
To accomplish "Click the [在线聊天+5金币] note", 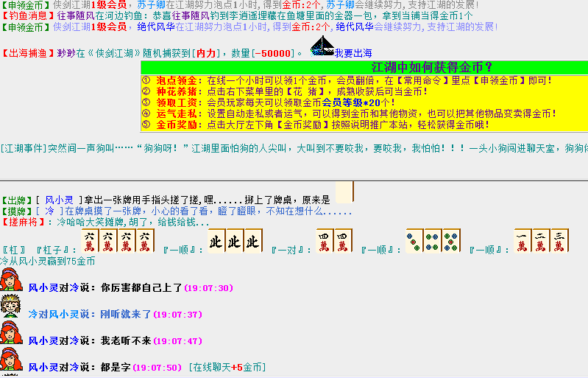I will 227,367.
